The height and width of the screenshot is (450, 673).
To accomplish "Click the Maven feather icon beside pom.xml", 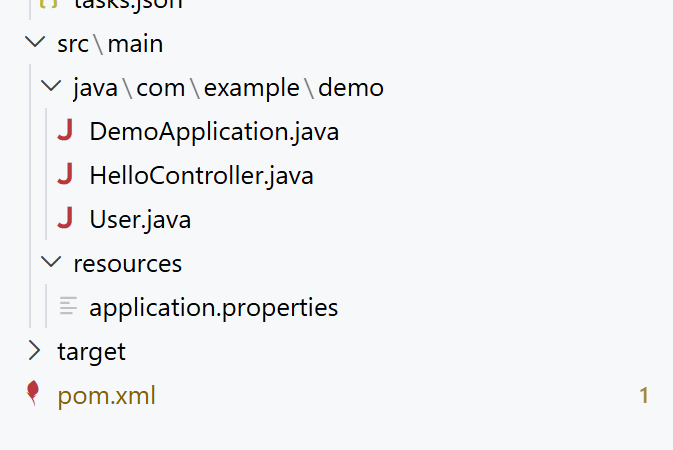I will click(33, 393).
